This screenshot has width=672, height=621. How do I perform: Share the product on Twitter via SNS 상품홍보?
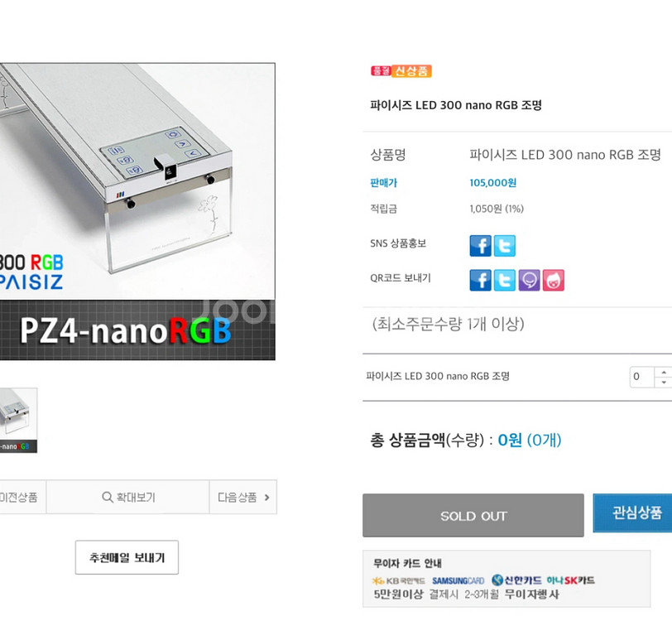505,246
